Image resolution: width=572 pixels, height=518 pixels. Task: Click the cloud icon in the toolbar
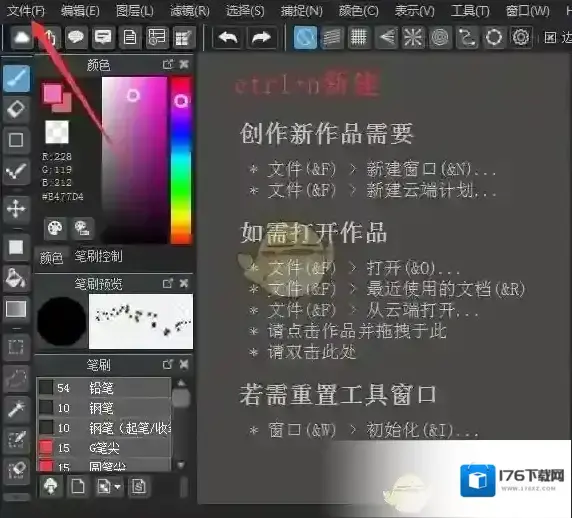pos(21,37)
